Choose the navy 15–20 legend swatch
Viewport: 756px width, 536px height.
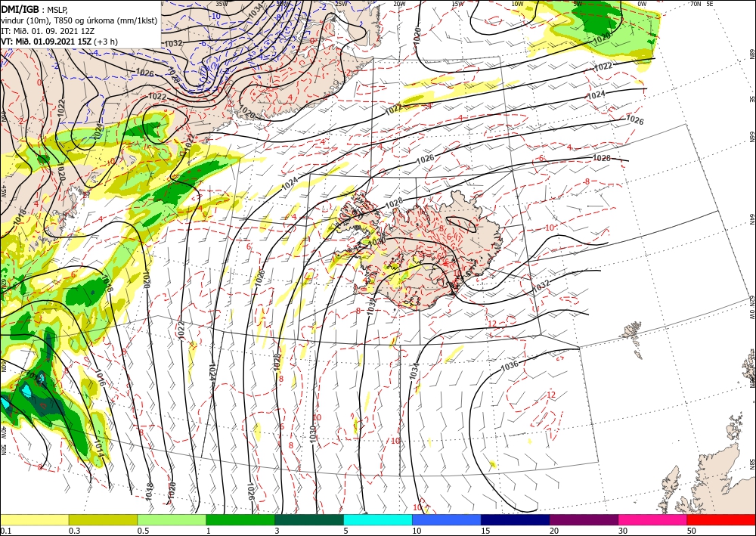tap(515, 519)
